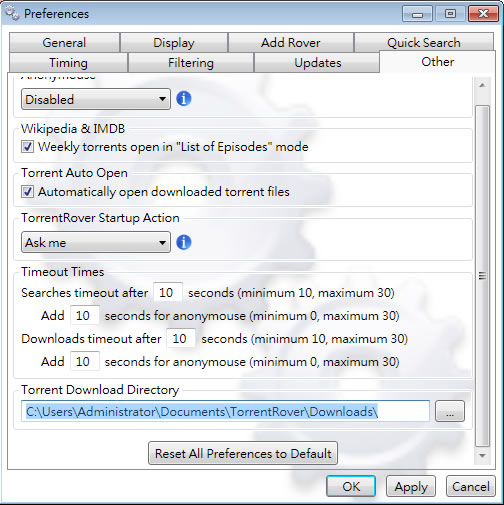Go to the Add Rover tab

tap(291, 43)
